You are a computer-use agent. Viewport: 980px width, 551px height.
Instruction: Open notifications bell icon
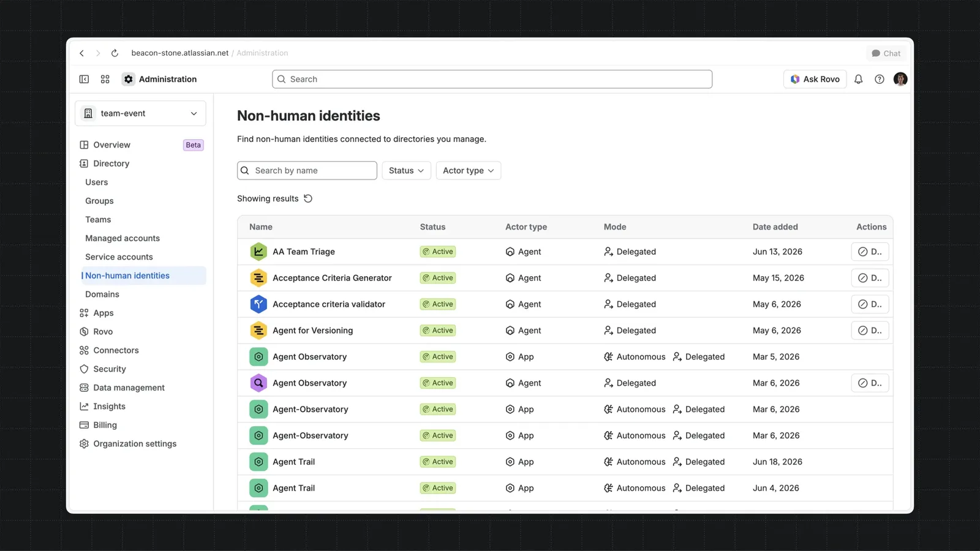(859, 79)
